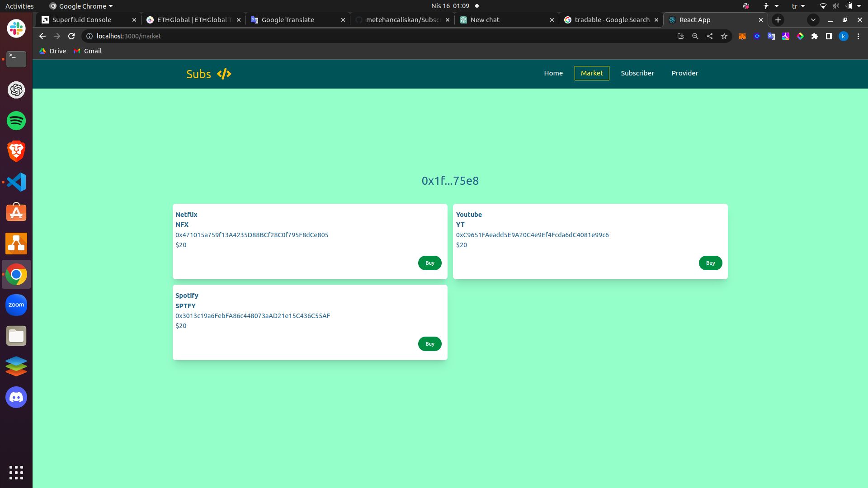The height and width of the screenshot is (488, 868).
Task: Click the VS Code icon in dock
Action: coord(16,183)
